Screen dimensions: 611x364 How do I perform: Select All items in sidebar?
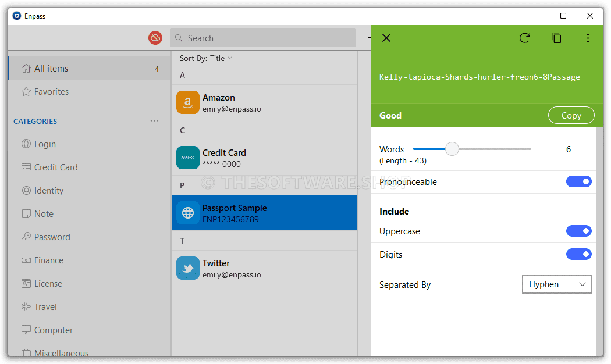click(89, 69)
